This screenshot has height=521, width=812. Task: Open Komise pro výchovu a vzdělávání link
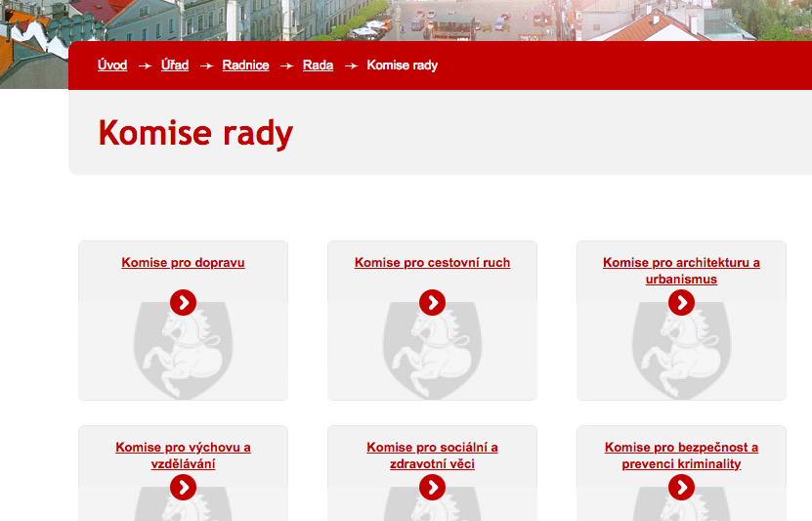point(183,456)
